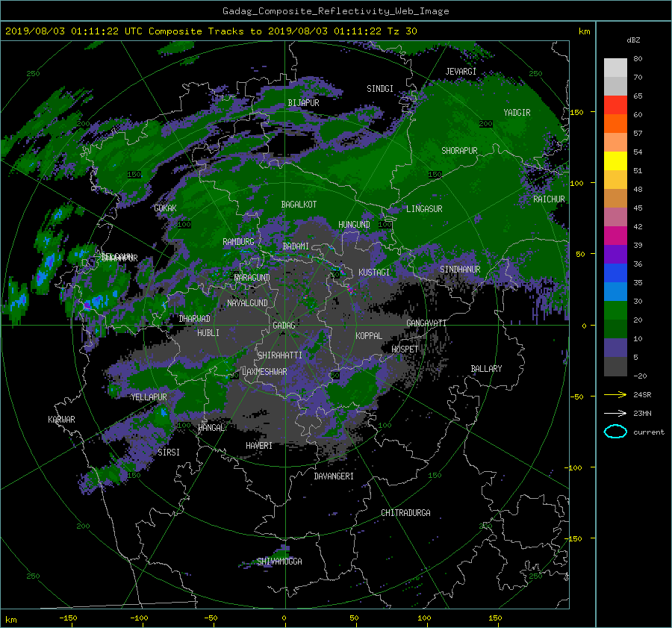
Task: Select the blue 36 dBZ color swatch
Action: [x=615, y=273]
